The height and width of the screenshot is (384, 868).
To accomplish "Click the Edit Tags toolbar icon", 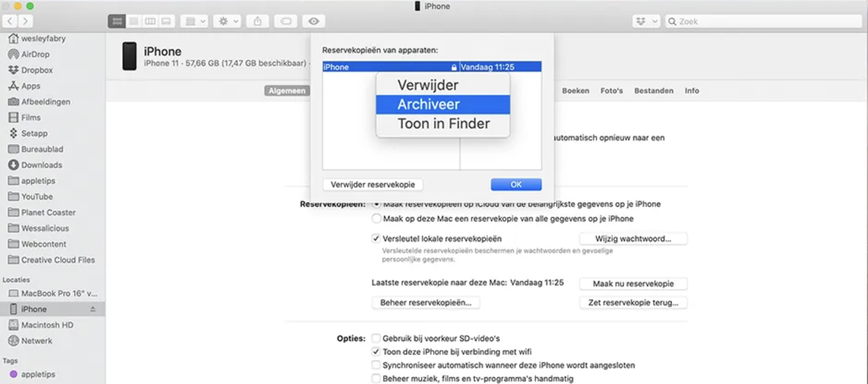I will click(x=286, y=21).
